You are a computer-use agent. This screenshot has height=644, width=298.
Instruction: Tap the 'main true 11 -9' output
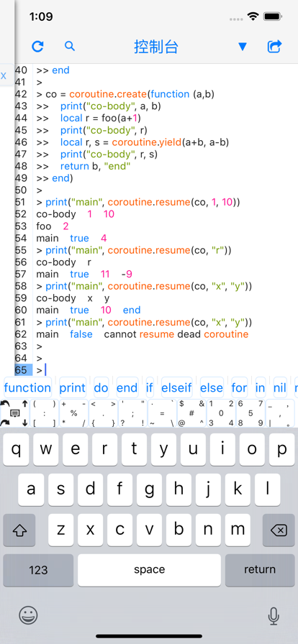tap(84, 274)
